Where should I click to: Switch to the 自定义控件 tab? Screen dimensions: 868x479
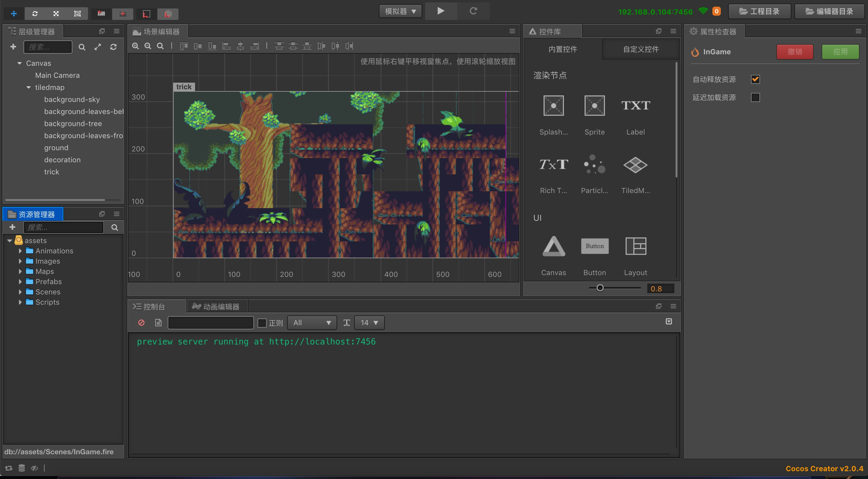coord(641,49)
